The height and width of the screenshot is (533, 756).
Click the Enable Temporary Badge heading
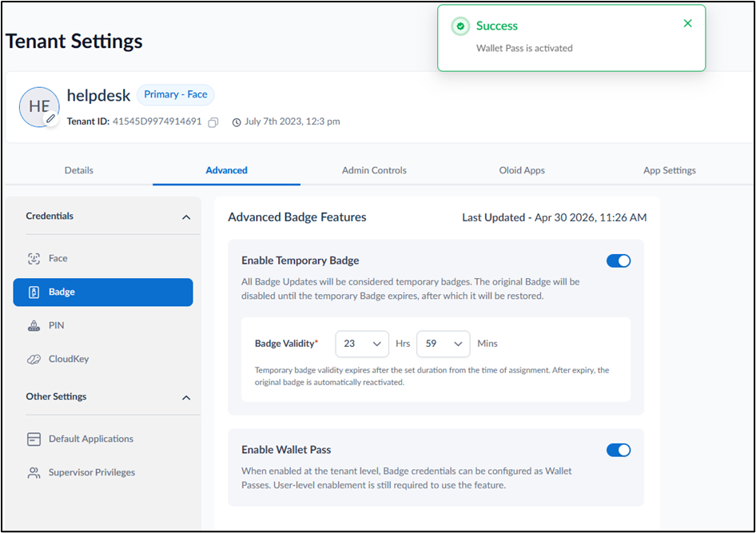[x=300, y=261]
